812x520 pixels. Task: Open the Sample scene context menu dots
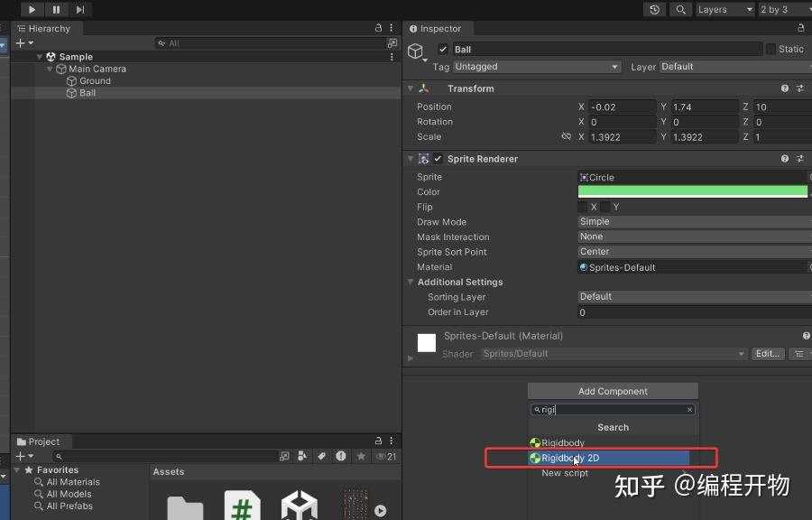click(x=392, y=57)
